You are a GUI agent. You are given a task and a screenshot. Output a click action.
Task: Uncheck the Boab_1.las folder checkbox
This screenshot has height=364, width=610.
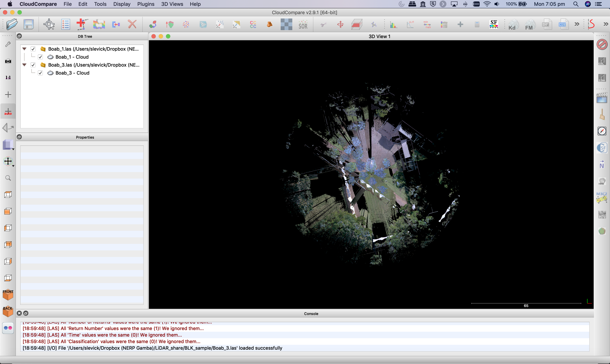click(x=33, y=49)
